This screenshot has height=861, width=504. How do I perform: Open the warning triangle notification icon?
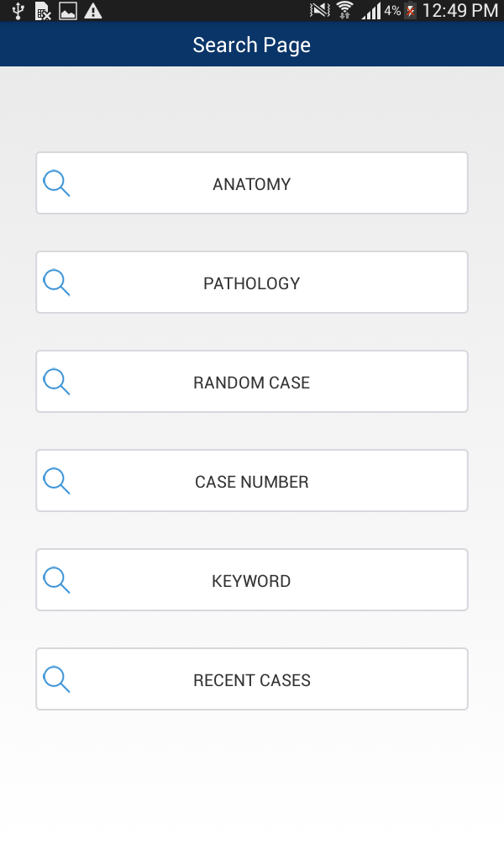coord(93,11)
